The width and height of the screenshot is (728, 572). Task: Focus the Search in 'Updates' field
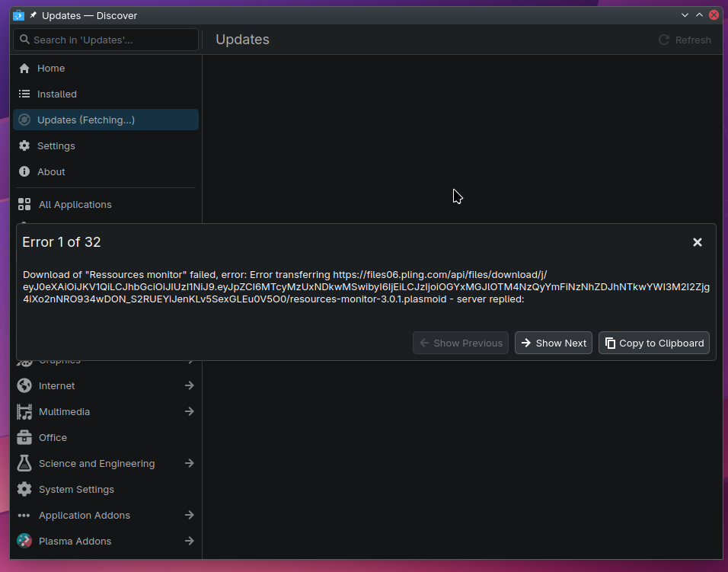coord(106,40)
